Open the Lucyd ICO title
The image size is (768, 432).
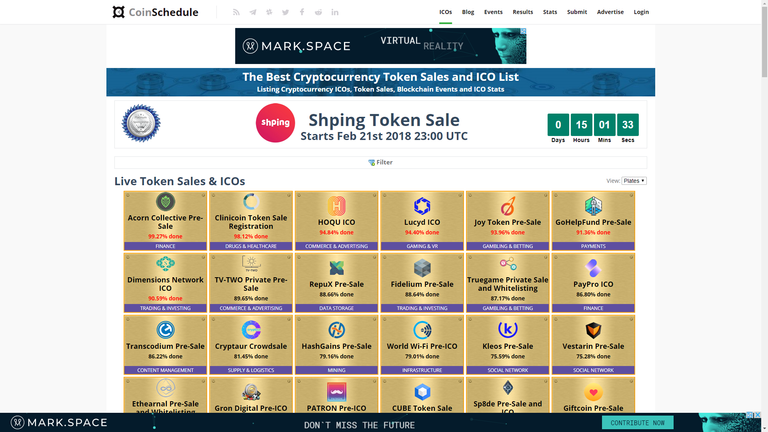click(x=422, y=222)
